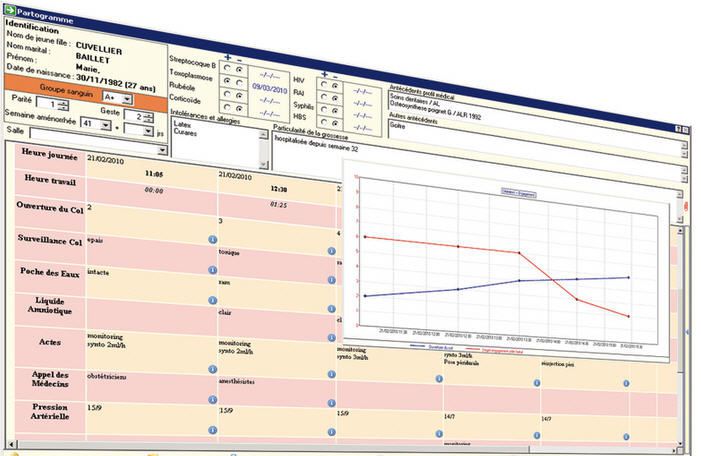
Task: Click info icon in first Actes cell
Action: (212, 369)
